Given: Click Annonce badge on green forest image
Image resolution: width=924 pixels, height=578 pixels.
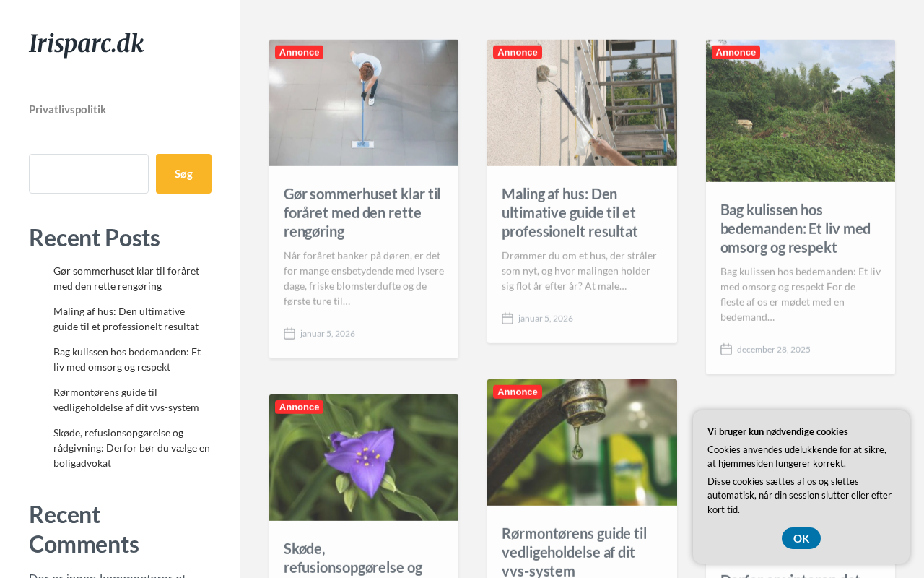Looking at the screenshot, I should pyautogui.click(x=736, y=52).
